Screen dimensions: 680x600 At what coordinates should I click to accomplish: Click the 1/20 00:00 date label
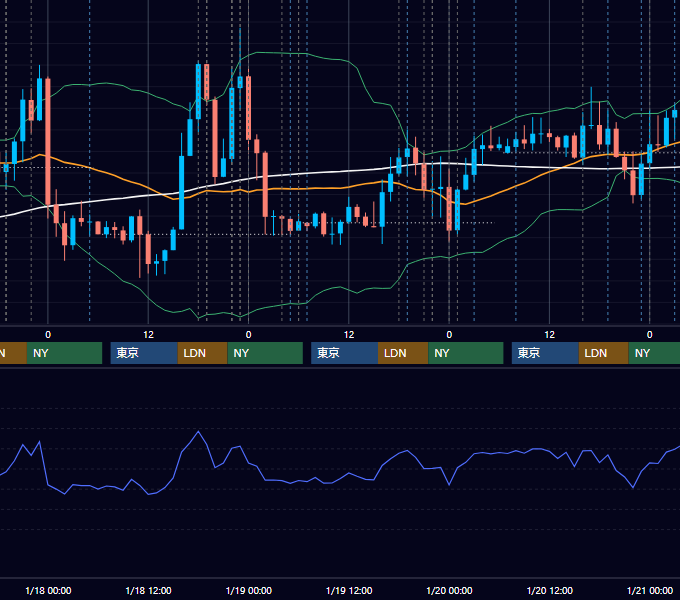pos(449,590)
